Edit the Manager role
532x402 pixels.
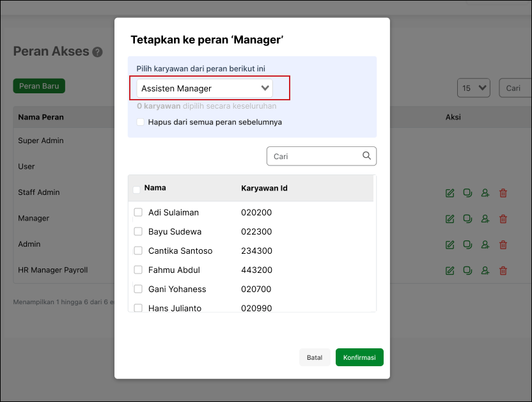click(x=450, y=218)
